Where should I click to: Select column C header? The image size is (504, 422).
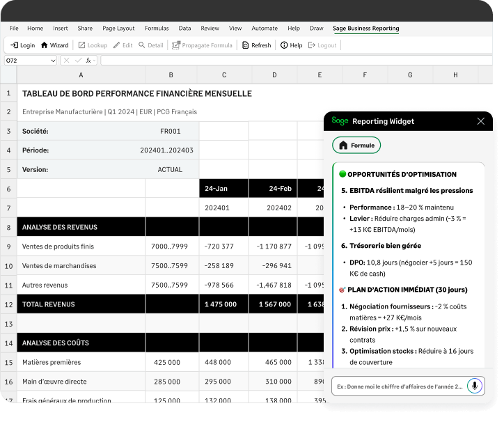[224, 75]
